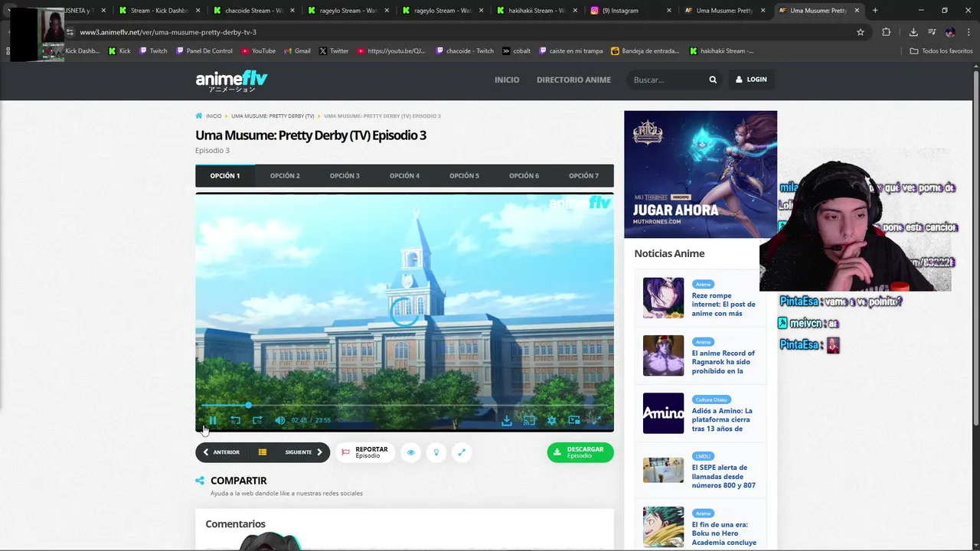Open the episode list icon
This screenshot has height=551, width=980.
[263, 452]
